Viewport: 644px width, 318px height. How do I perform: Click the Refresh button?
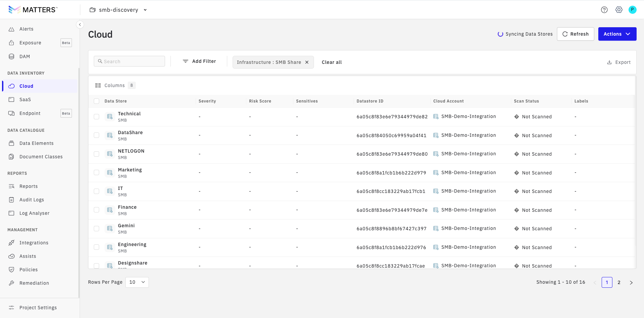[575, 34]
